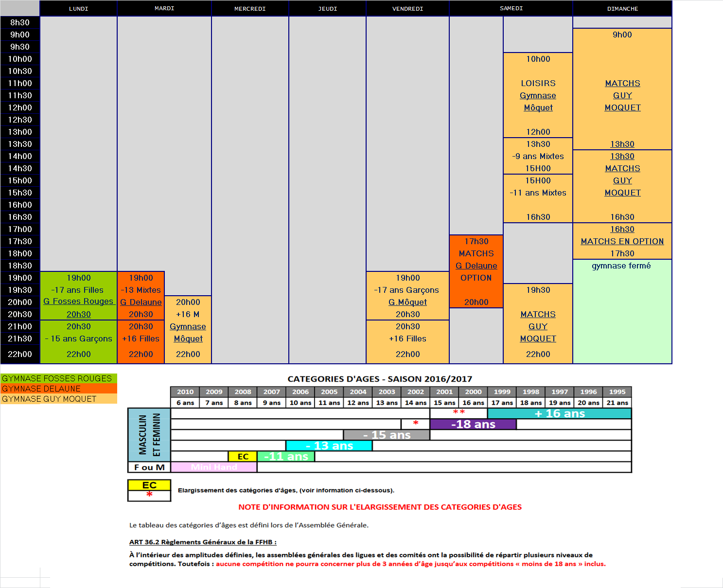Click the teal + 16 ans category bar
The image size is (723, 588).
click(x=559, y=413)
